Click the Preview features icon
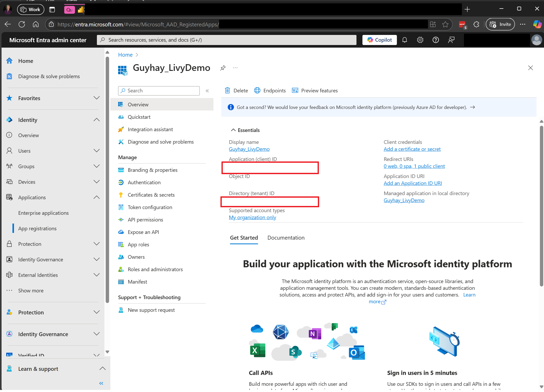Screen dimensions: 544x392 (295, 90)
